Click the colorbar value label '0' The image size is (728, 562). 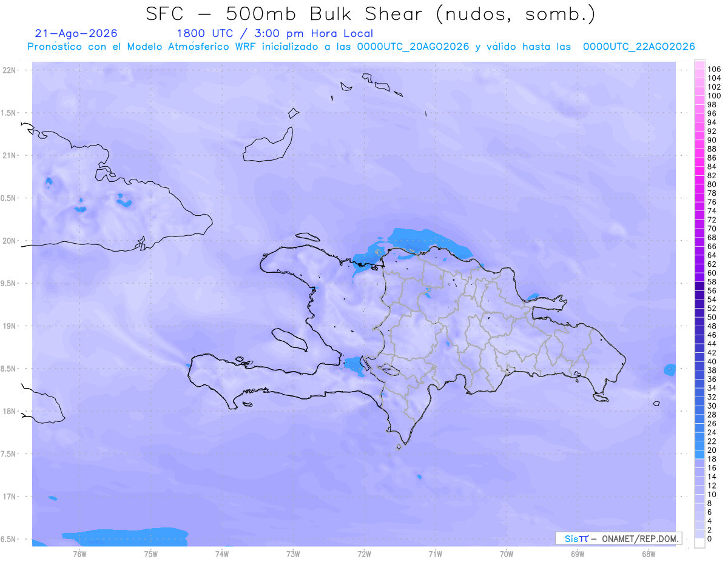(x=709, y=539)
